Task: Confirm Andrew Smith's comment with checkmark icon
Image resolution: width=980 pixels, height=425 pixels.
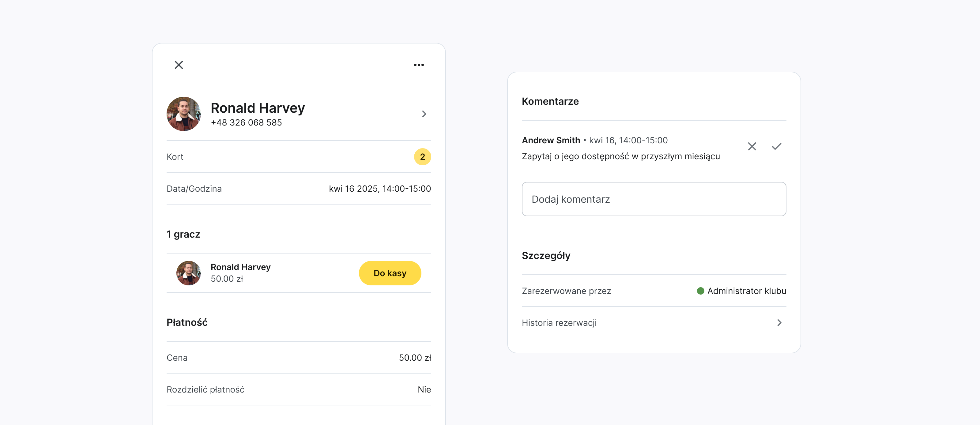Action: [x=776, y=146]
